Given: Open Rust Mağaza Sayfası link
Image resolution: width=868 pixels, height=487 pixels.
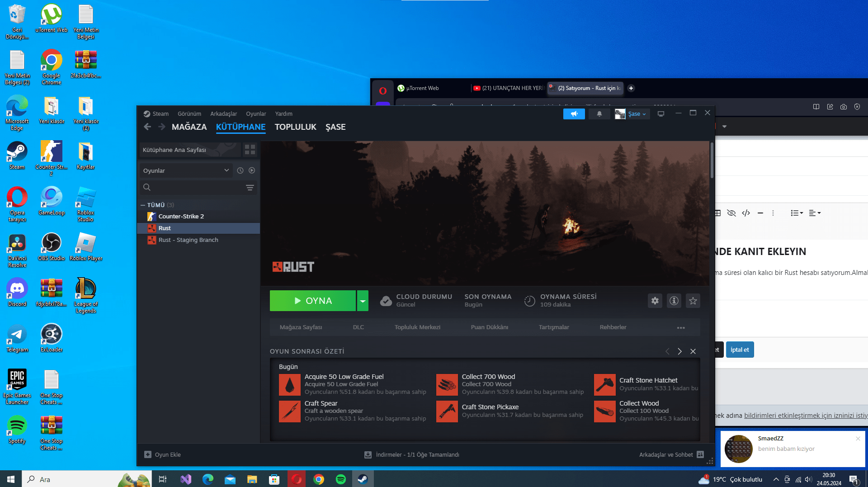Looking at the screenshot, I should click(x=301, y=327).
